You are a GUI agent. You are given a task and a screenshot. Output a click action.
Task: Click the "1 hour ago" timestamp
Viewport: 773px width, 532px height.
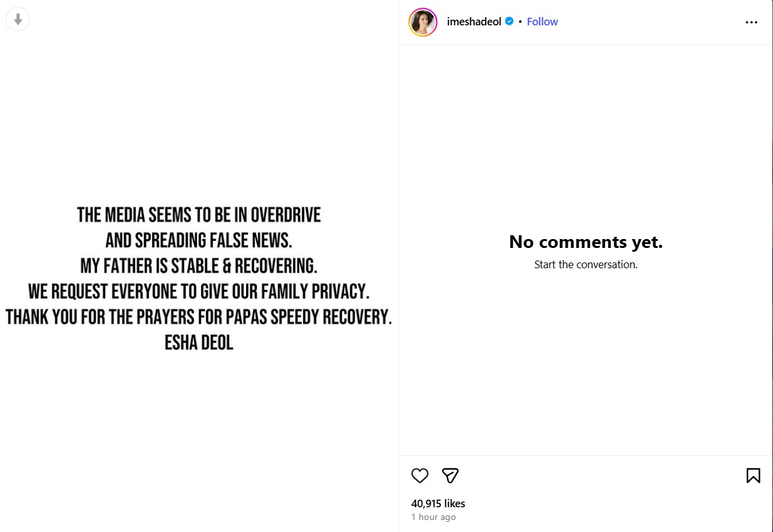pos(434,517)
